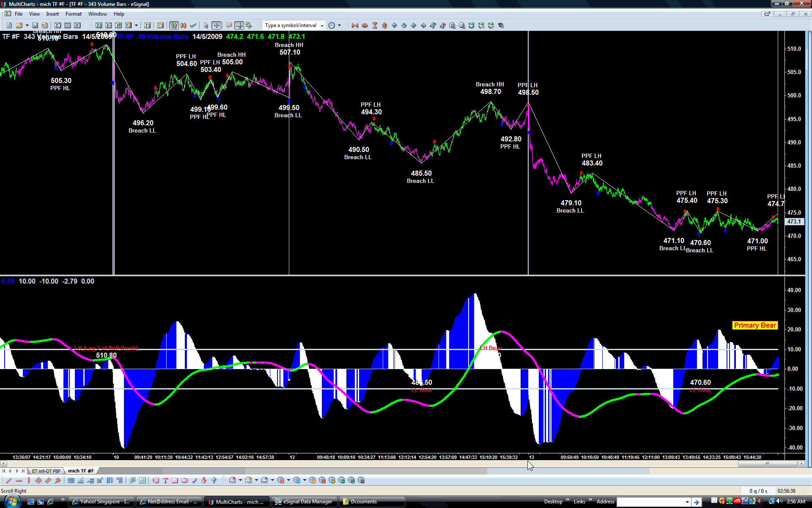Open the symbol/interval dropdown arrow

[x=322, y=25]
